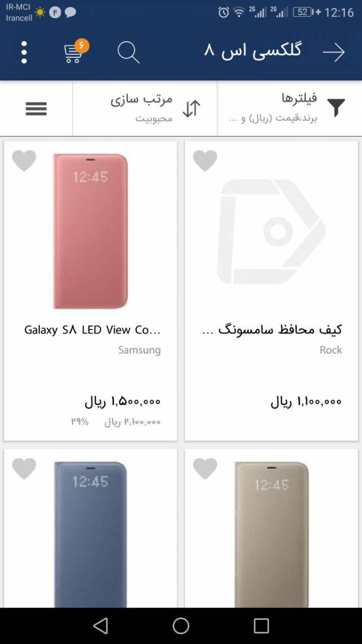The width and height of the screenshot is (362, 644).
Task: Favorite the pink Galaxy S8 LED cover
Action: click(x=24, y=161)
